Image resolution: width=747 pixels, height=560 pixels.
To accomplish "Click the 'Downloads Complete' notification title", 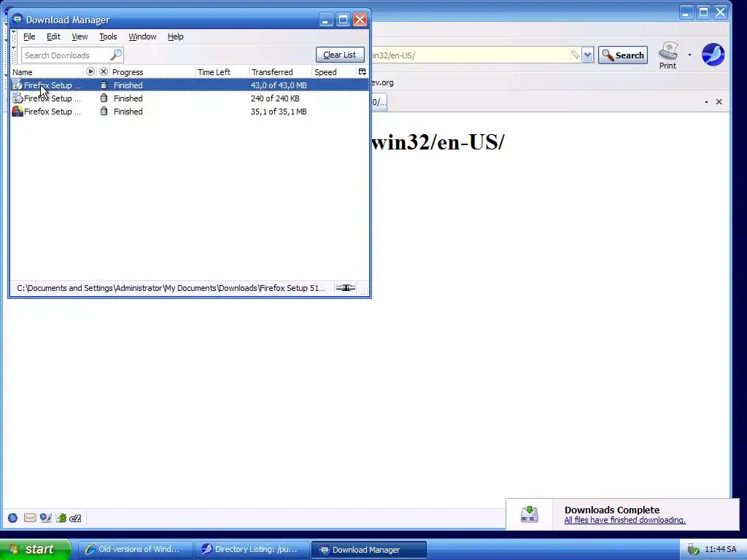I will (612, 510).
